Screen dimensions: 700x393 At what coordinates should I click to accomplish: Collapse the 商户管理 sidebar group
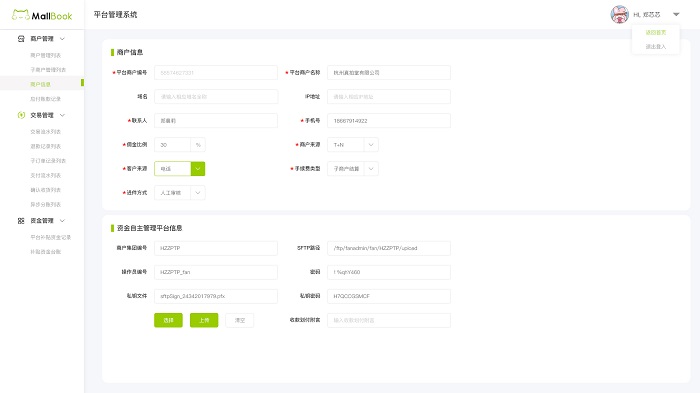[62, 39]
